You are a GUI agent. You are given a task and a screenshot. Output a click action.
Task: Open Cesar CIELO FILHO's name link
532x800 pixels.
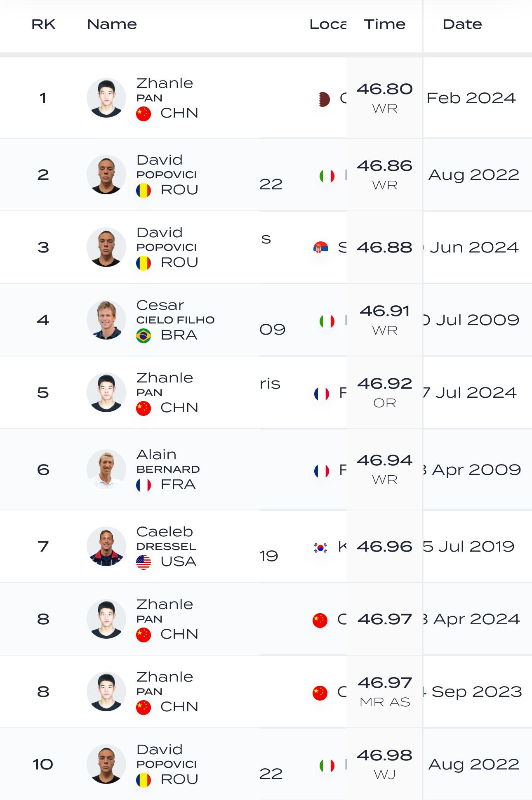[175, 312]
